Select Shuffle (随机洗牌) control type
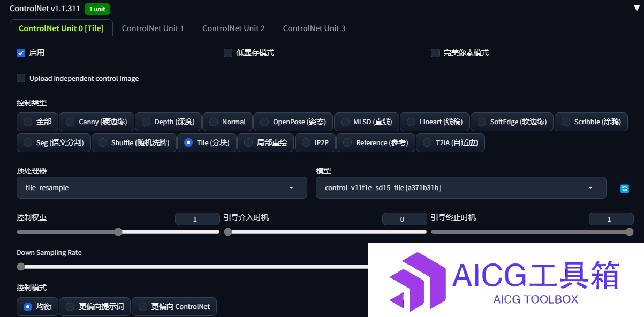 (x=134, y=142)
